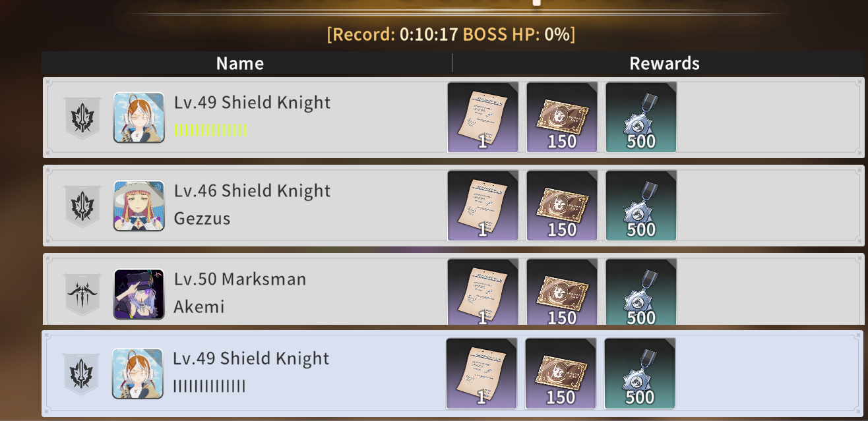Image resolution: width=868 pixels, height=421 pixels.
Task: Select Gezzus's 150 ticket reward icon
Action: pos(562,206)
